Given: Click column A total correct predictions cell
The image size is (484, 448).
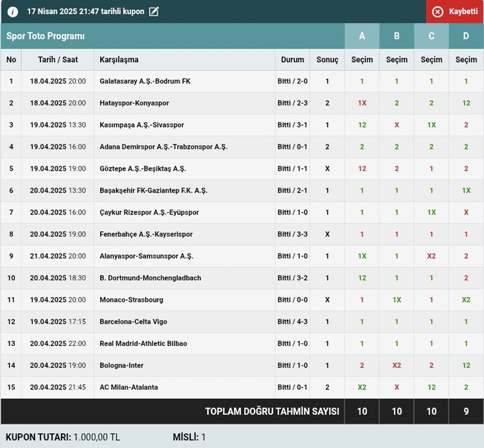Looking at the screenshot, I should point(362,411).
